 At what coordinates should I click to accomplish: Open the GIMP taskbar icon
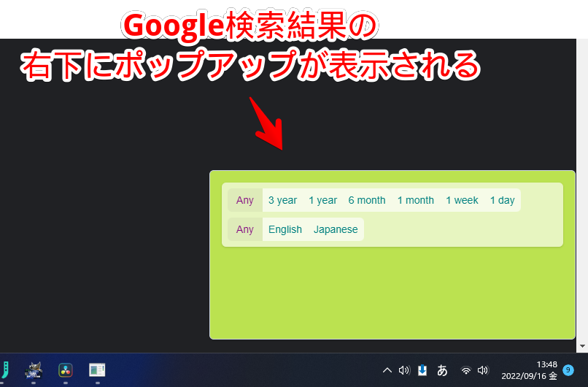(x=34, y=370)
